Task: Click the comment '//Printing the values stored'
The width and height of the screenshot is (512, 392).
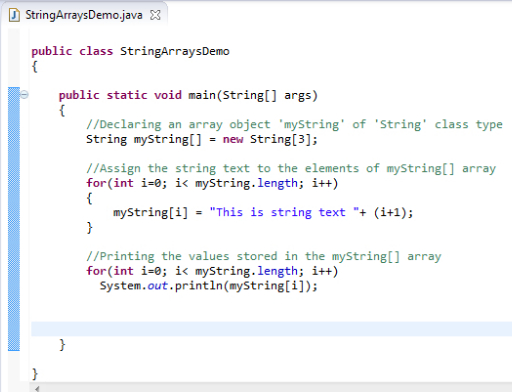Action: coord(182,257)
